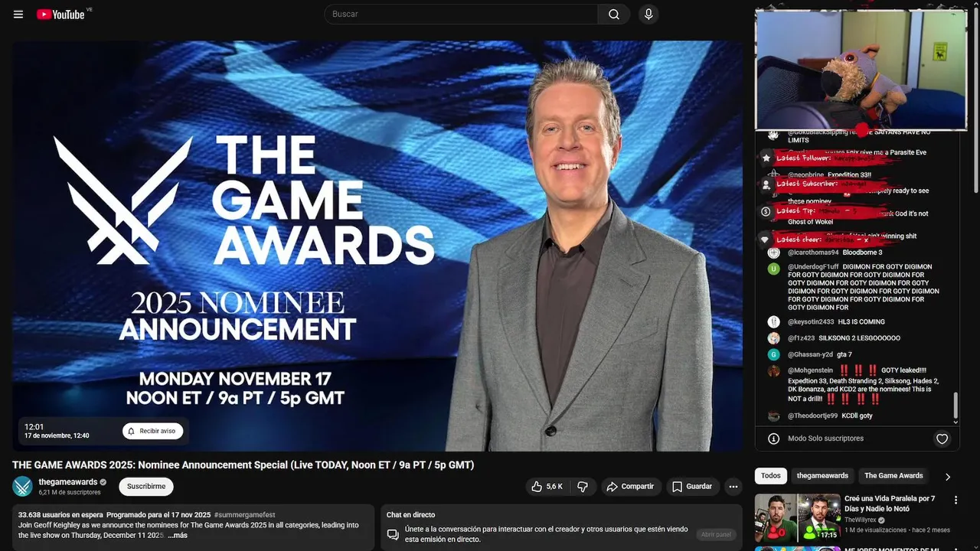The height and width of the screenshot is (551, 980).
Task: Go to YouTube home via logo
Action: [60, 15]
